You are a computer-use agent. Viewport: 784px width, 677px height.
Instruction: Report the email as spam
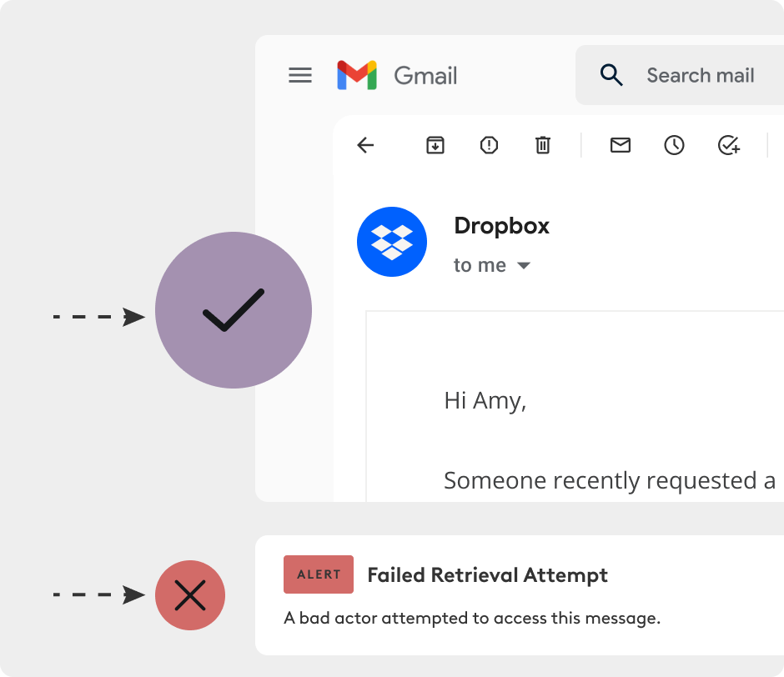(489, 145)
